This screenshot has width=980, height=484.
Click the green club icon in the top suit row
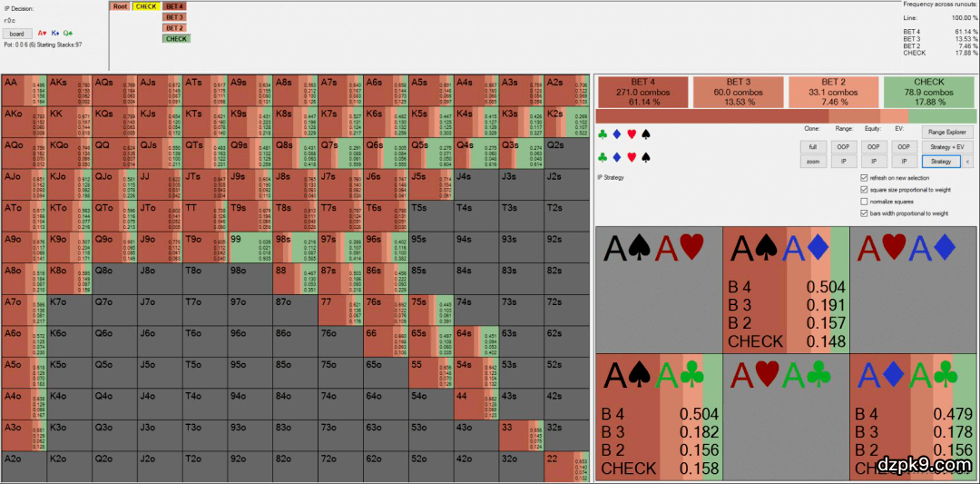pyautogui.click(x=603, y=134)
